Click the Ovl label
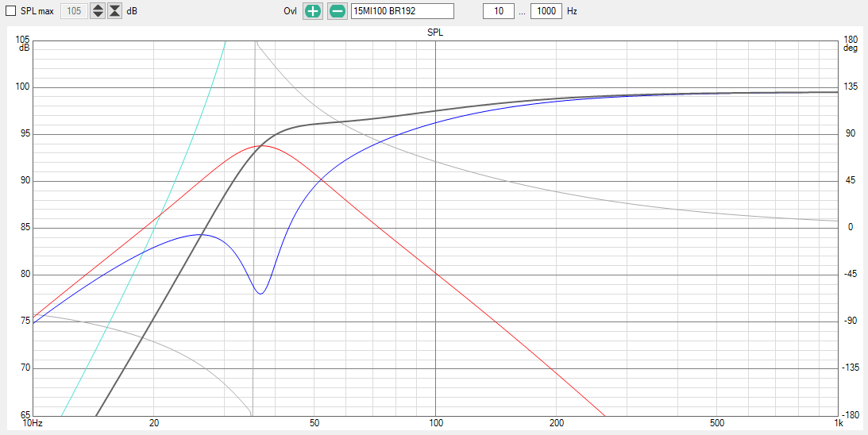This screenshot has height=435, width=868. coord(291,11)
